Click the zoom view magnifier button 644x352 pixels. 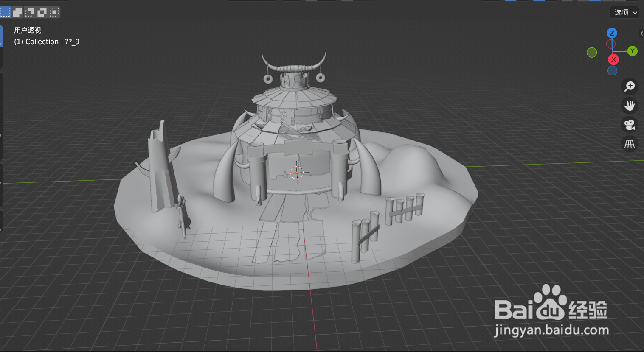(x=630, y=87)
